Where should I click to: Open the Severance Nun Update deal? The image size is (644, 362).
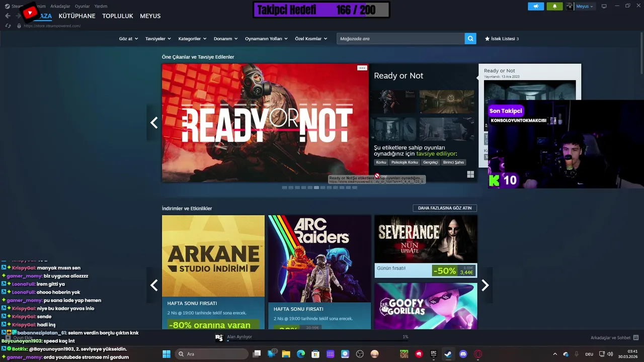coord(426,246)
